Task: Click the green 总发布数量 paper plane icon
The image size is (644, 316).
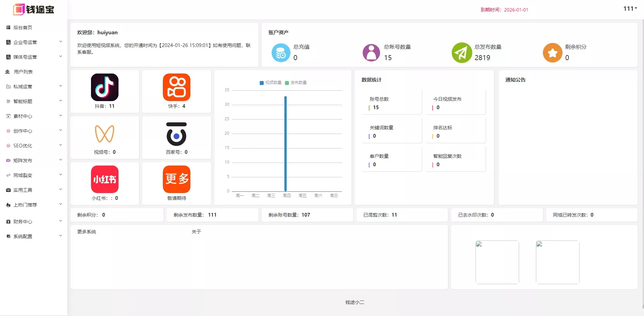Action: pyautogui.click(x=462, y=53)
